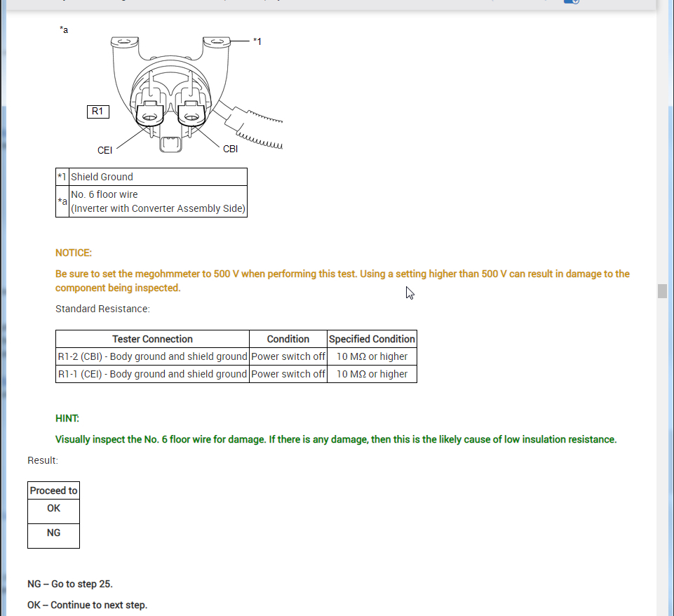Click the NG result cell
674x616 pixels.
coord(54,535)
